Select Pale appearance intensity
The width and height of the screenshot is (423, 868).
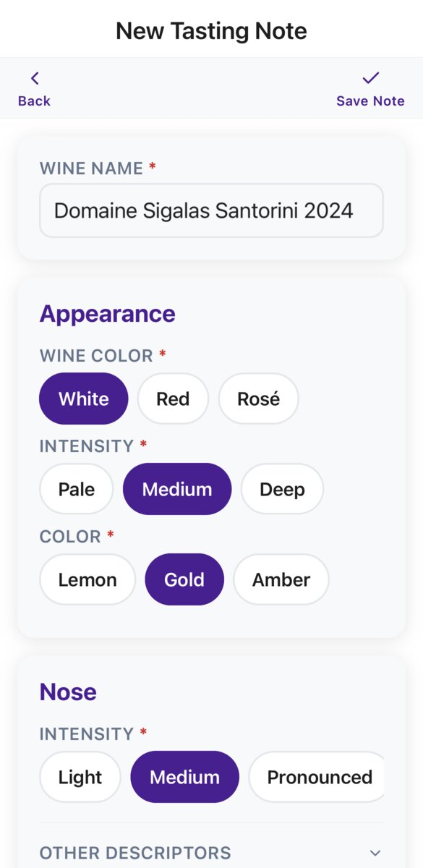(76, 489)
